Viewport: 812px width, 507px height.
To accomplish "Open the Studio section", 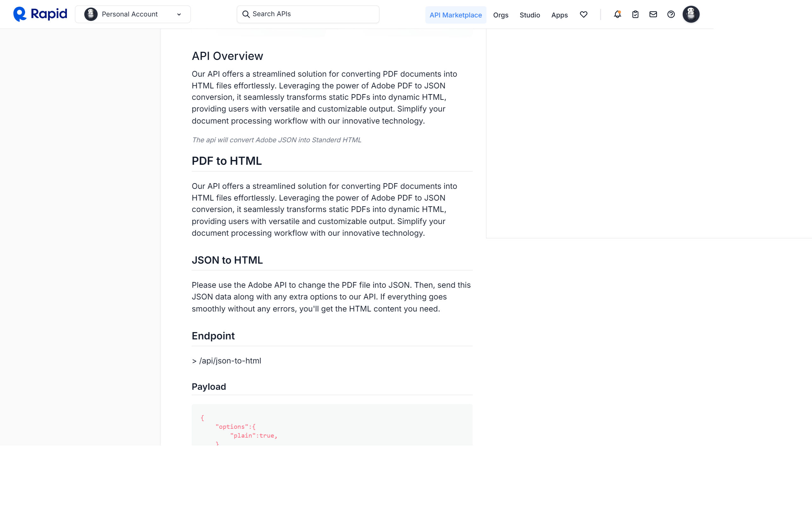I will 529,15.
